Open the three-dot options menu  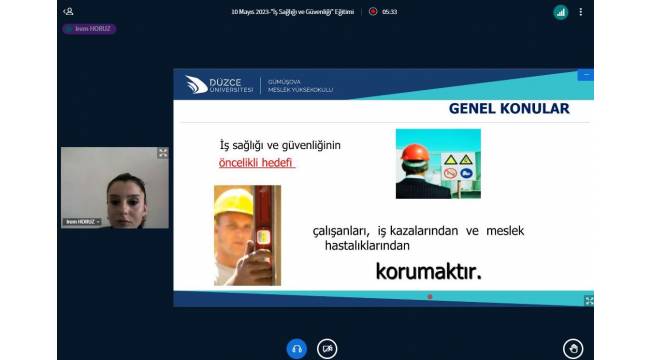[x=580, y=12]
